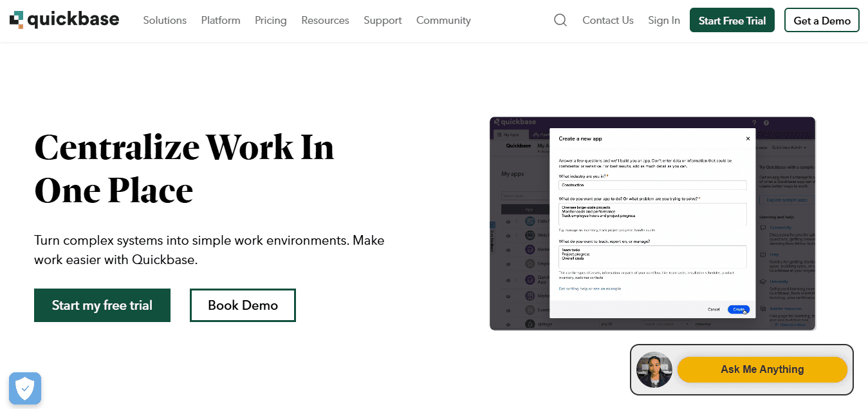This screenshot has height=409, width=868.
Task: Open the search magnifier icon
Action: point(560,20)
